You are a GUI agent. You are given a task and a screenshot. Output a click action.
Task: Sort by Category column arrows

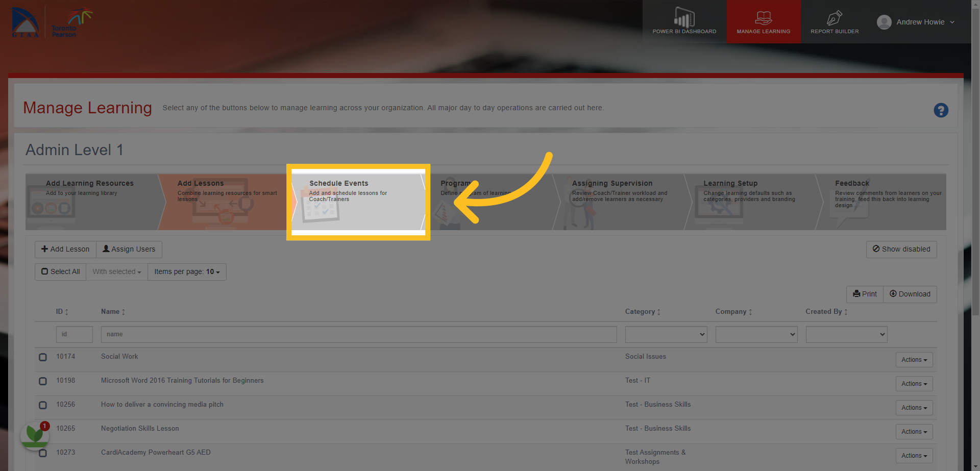coord(658,312)
